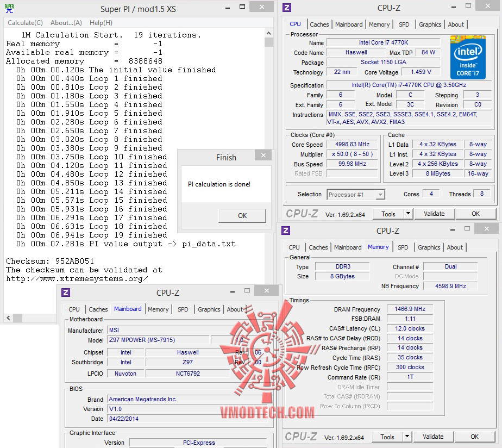Select Memory tab in right lower CPU-Z window
The image size is (502, 448).
(x=378, y=247)
